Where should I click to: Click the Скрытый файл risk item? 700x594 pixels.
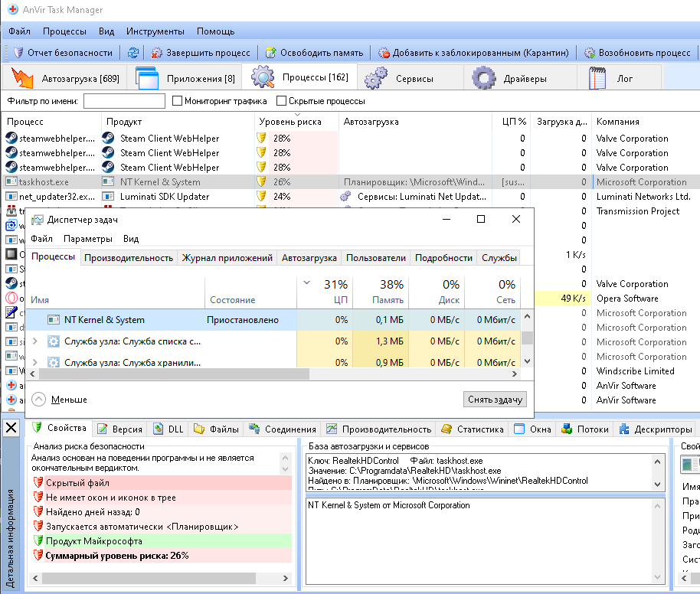162,482
